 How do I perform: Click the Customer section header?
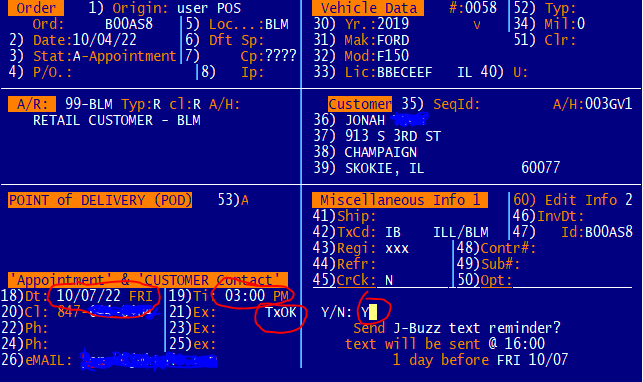tap(360, 104)
